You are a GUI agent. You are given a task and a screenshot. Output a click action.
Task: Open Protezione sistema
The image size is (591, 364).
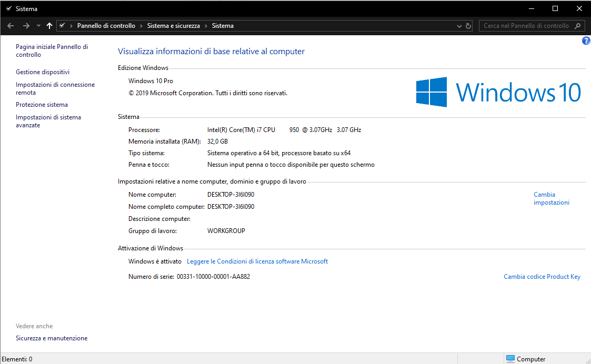point(42,105)
